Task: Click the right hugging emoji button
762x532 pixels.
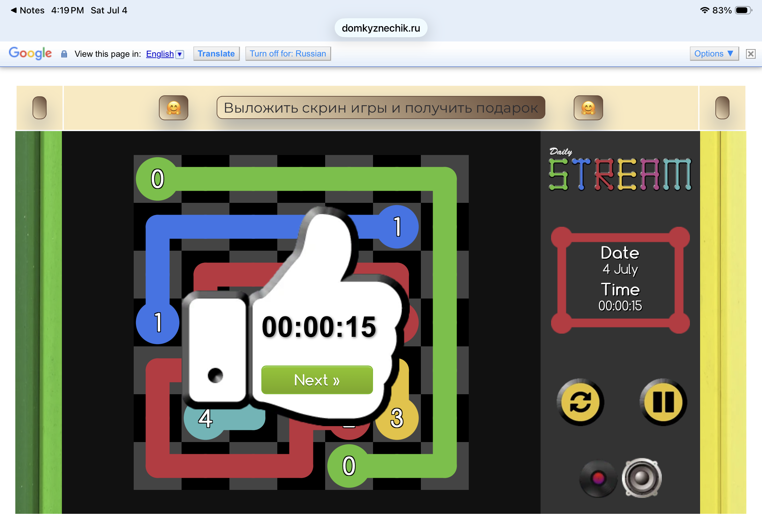Action: click(x=588, y=108)
